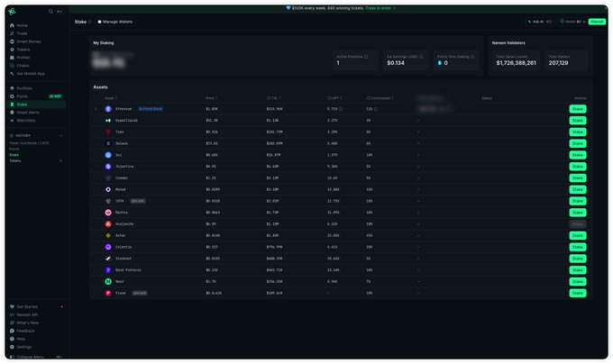
Task: Open Smart Money menu item
Action: 29,41
